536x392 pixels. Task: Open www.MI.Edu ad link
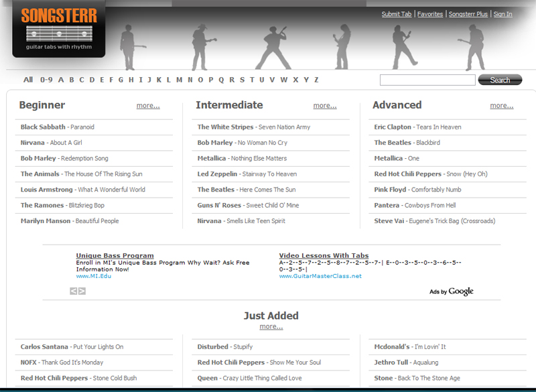pos(94,276)
